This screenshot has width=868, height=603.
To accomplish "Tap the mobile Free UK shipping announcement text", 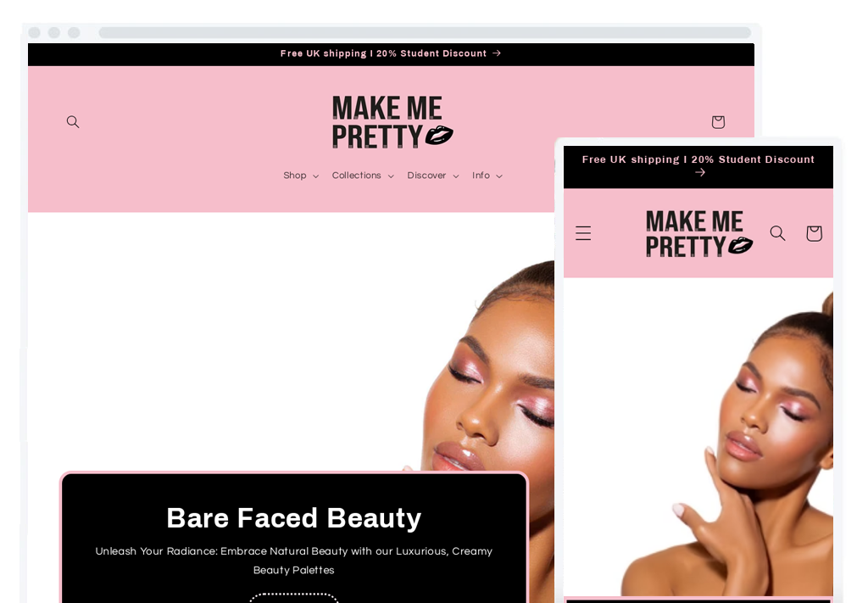I will 698,159.
